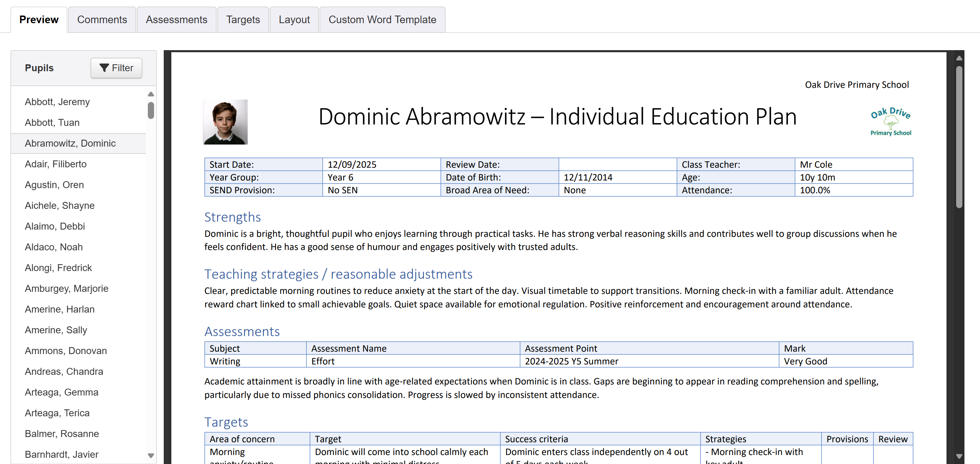
Task: Select pupil Adair, Filiberto
Action: click(56, 164)
